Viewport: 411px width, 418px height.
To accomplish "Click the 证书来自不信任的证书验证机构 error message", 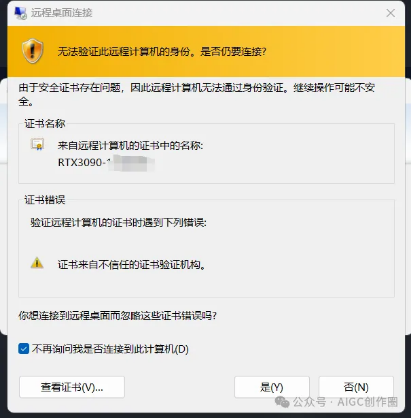I will point(132,265).
